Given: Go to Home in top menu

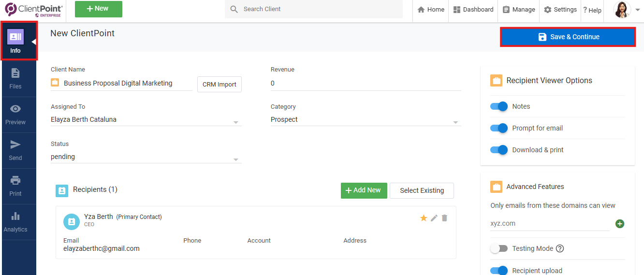Looking at the screenshot, I should coord(431,10).
